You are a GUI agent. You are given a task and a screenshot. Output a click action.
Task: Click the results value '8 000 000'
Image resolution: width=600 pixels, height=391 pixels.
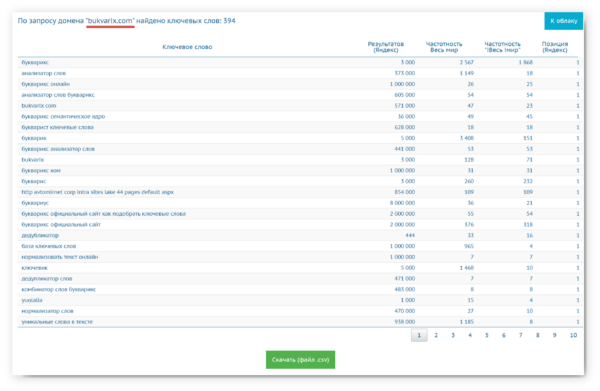402,203
